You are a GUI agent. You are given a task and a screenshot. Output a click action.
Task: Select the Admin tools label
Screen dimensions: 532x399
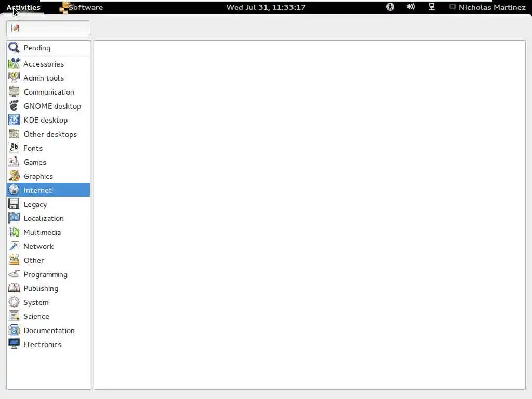click(x=44, y=78)
